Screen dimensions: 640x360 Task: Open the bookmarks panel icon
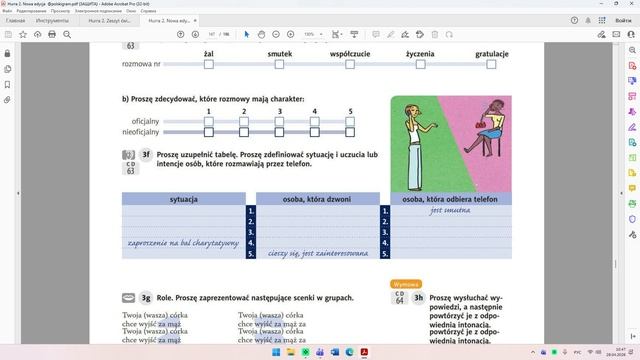(x=7, y=84)
